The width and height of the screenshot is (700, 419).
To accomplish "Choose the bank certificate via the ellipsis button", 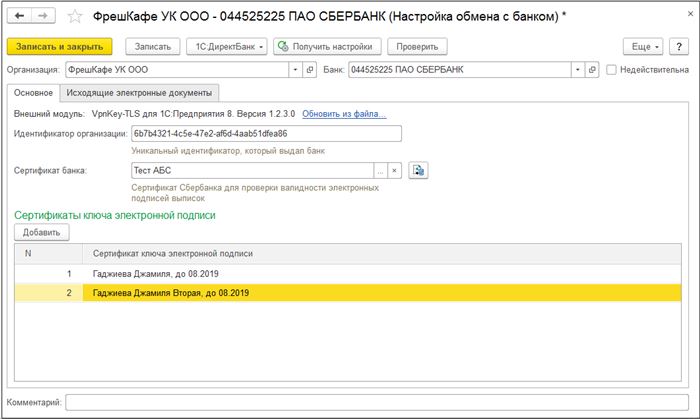I will tap(380, 170).
